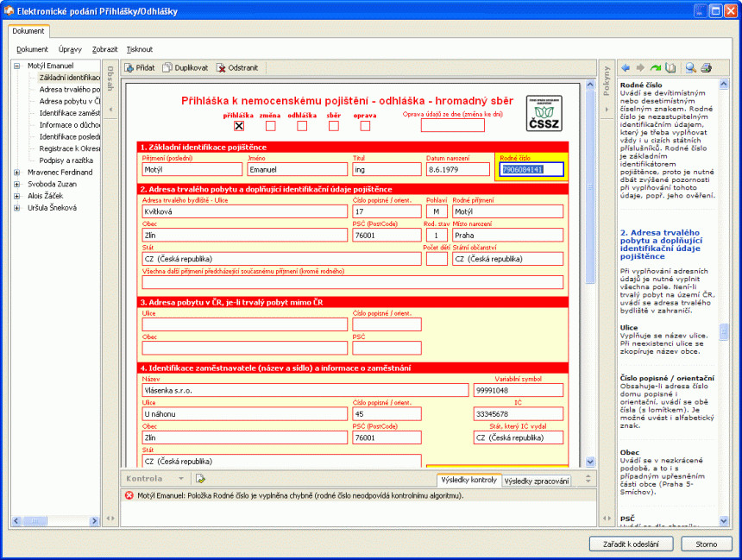Click the error message about Rodné číslo

(300, 495)
